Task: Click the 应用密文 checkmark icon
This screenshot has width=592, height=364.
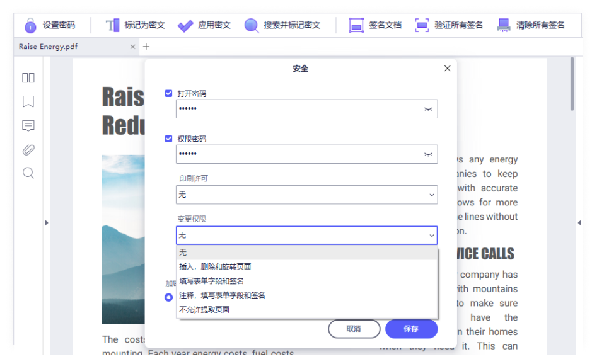Action: click(185, 25)
